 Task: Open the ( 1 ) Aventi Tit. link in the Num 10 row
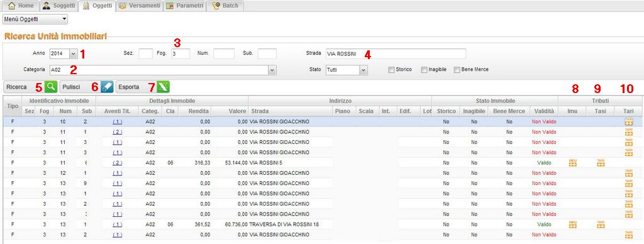coord(117,121)
